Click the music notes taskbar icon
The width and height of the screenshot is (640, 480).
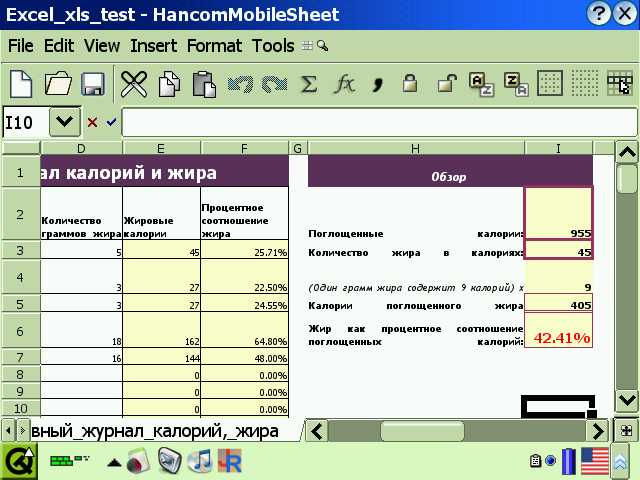[x=200, y=461]
